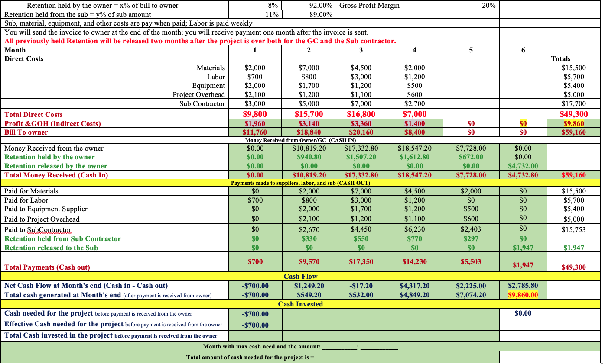
Task: Click Bill To owner month 1 $11,760
Action: pyautogui.click(x=255, y=132)
